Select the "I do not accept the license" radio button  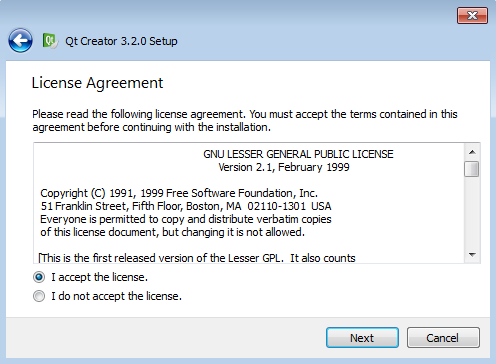[x=39, y=296]
